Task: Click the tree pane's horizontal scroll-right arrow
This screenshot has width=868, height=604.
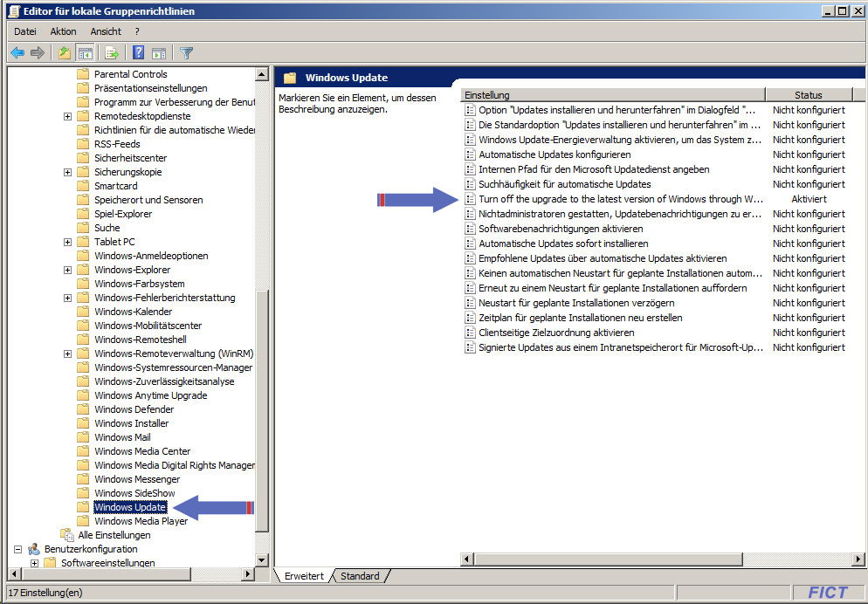Action: coord(249,574)
